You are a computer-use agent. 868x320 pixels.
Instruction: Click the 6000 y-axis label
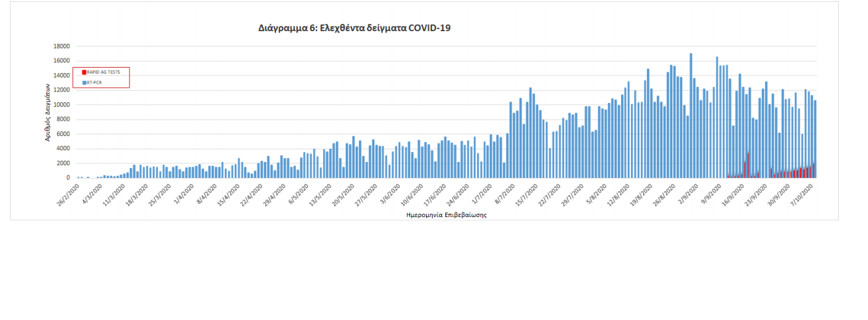pos(64,134)
